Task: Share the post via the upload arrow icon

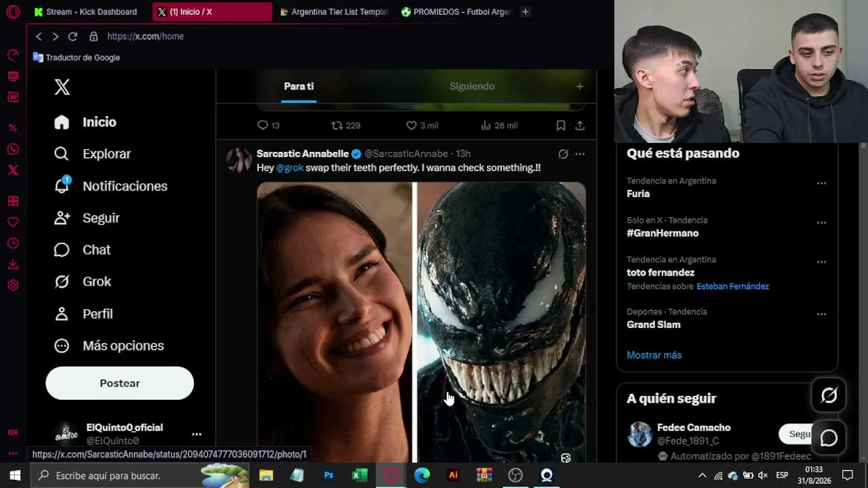Action: [x=580, y=125]
